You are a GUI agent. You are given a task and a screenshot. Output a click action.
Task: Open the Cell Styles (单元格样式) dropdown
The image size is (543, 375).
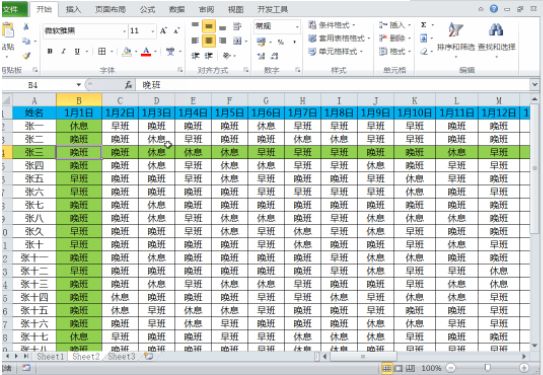[x=335, y=52]
